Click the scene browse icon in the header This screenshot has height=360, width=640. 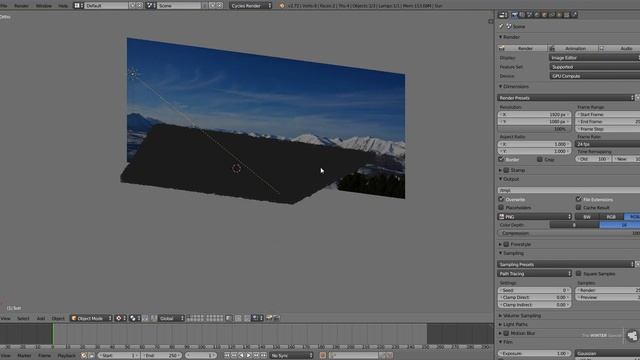coord(151,6)
